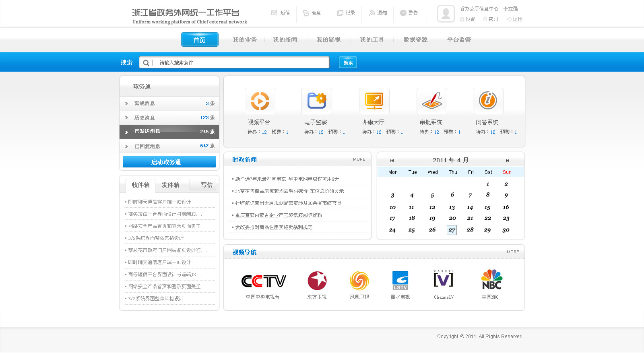Click the user avatar picture

click(x=446, y=14)
